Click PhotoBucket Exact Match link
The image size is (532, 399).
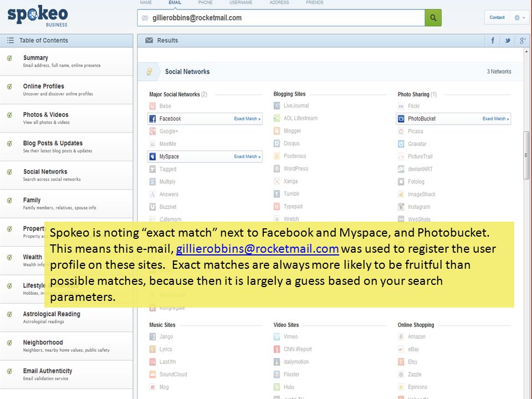[495, 119]
